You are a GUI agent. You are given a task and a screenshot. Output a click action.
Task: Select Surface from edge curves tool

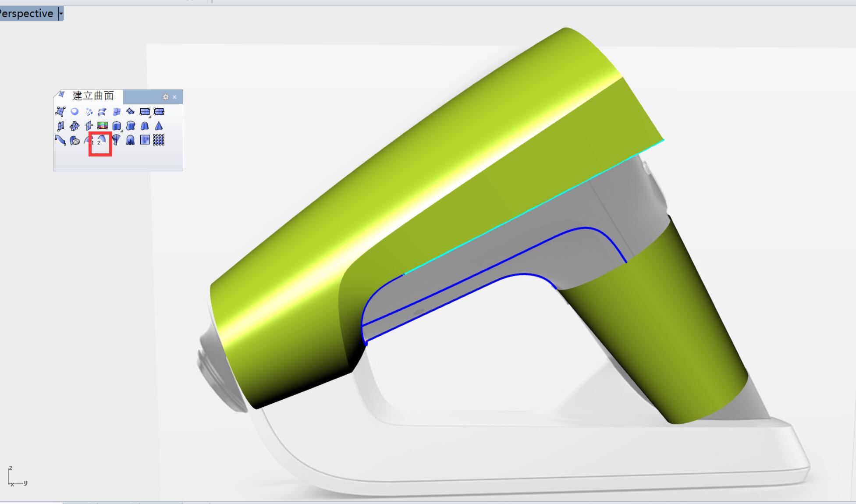pyautogui.click(x=117, y=112)
